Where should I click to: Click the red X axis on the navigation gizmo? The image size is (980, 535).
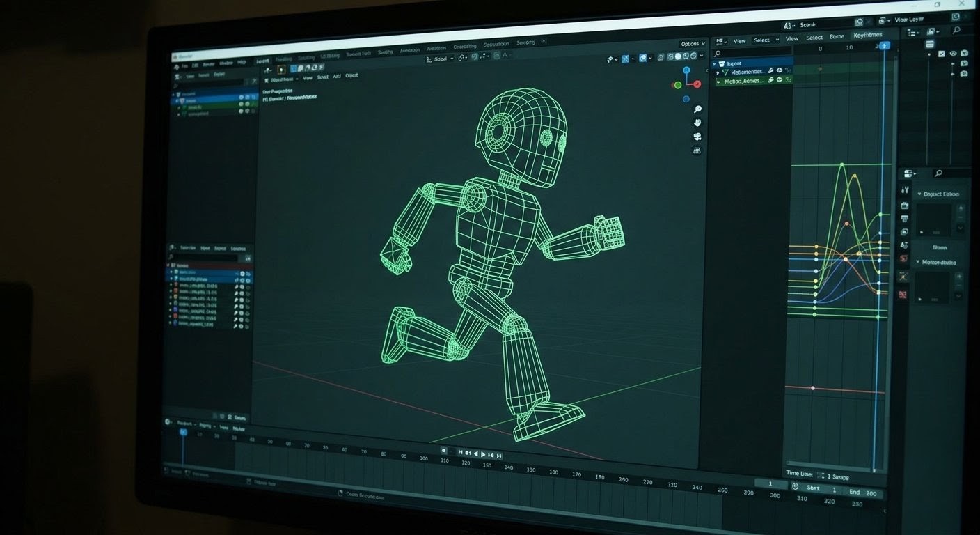[697, 84]
